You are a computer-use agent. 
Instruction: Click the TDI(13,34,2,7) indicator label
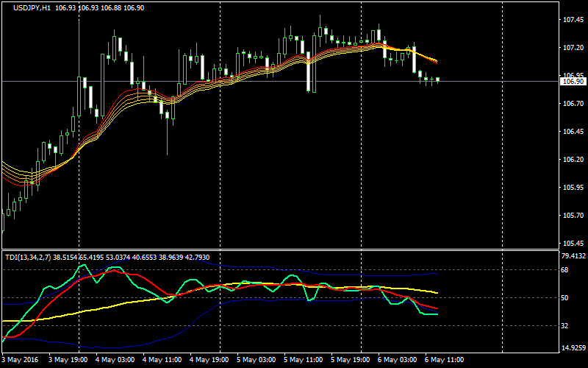[x=29, y=257]
